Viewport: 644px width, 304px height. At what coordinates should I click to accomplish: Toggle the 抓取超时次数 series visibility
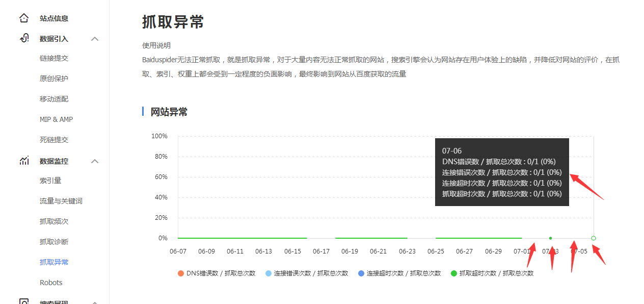pos(492,273)
